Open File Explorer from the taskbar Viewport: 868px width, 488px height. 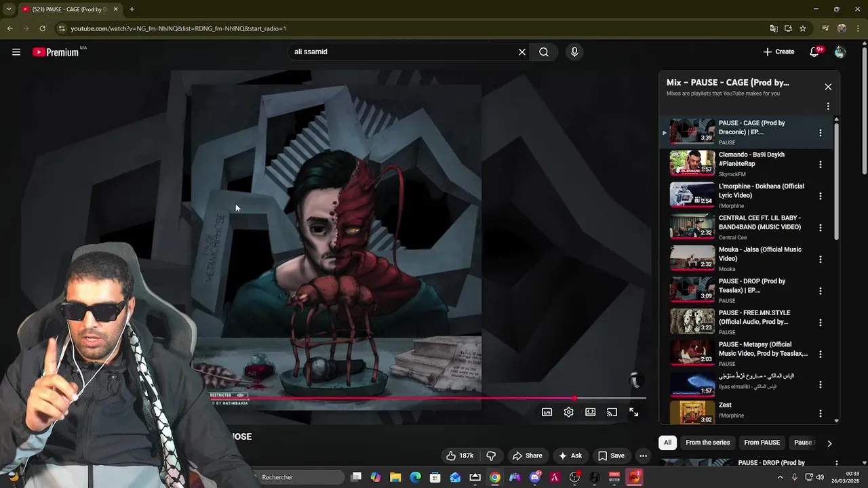pyautogui.click(x=395, y=477)
